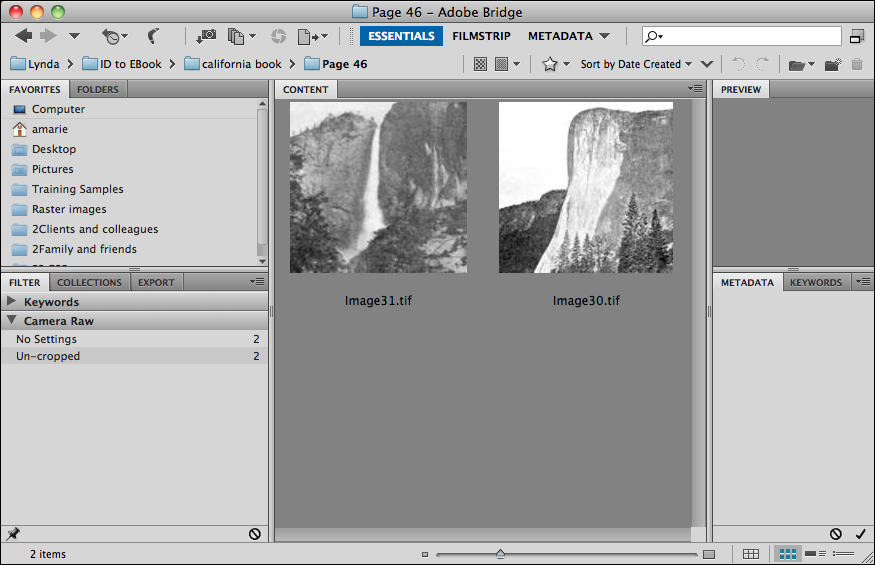
Task: Expand chevron after california book in path
Action: (x=292, y=64)
